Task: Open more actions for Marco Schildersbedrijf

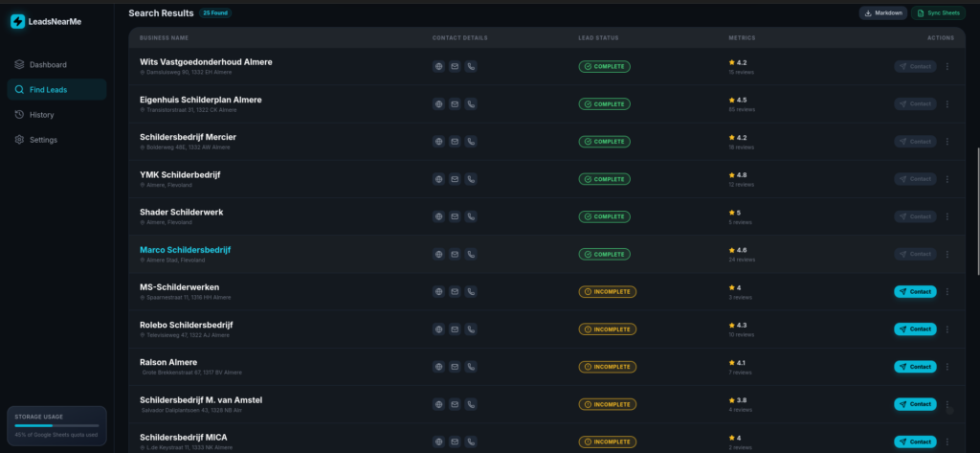Action: click(x=947, y=254)
